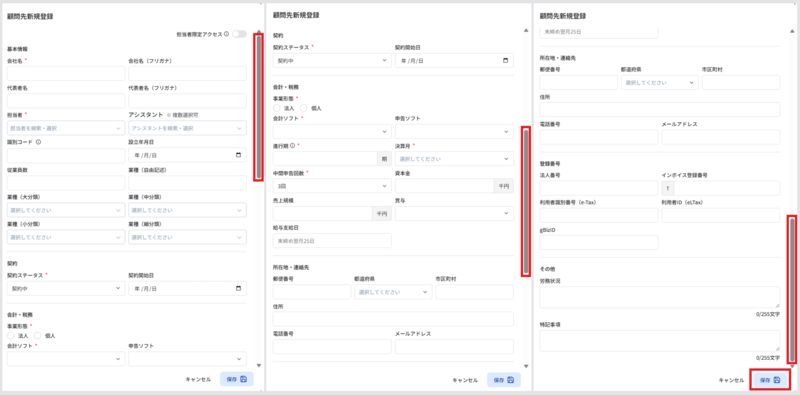This screenshot has width=800, height=395.
Task: Focus 会社名（フリガナ） input field
Action: coord(187,73)
